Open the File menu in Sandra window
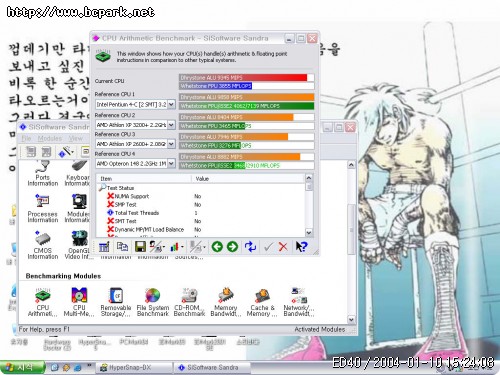The image size is (500, 375). tap(26, 138)
